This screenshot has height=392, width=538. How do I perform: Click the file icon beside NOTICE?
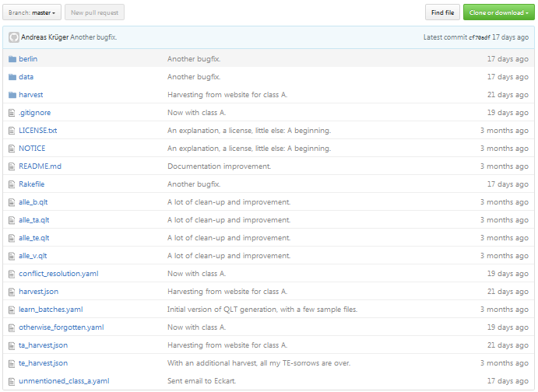[12, 149]
